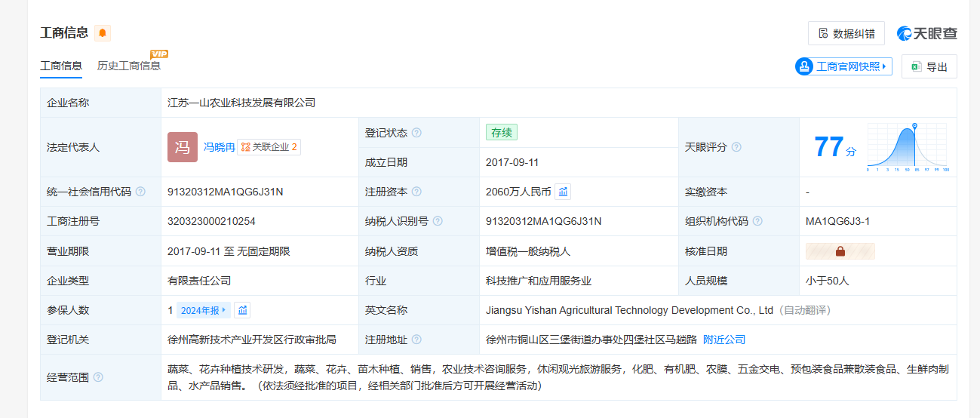Open the 附近公司 link
The image size is (980, 418).
(724, 340)
